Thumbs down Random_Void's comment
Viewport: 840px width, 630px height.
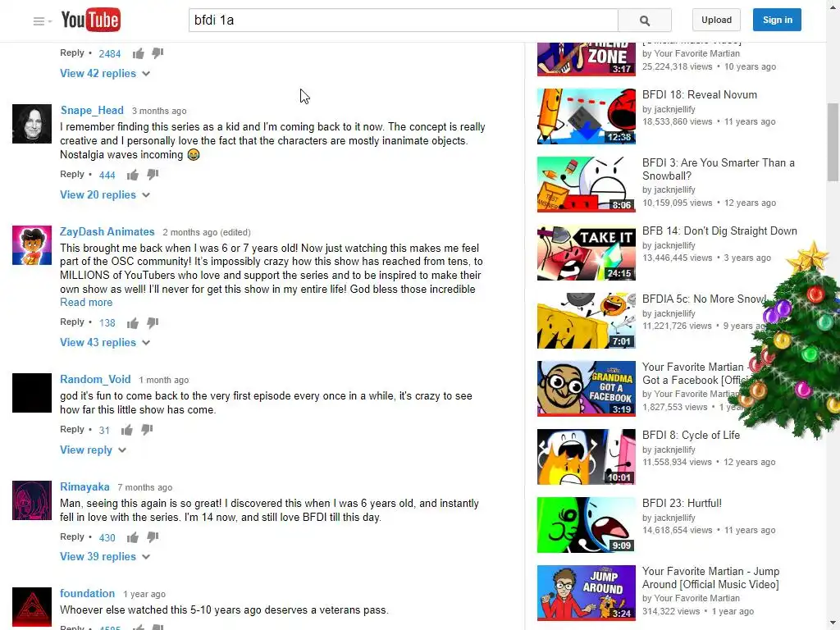[x=147, y=430]
